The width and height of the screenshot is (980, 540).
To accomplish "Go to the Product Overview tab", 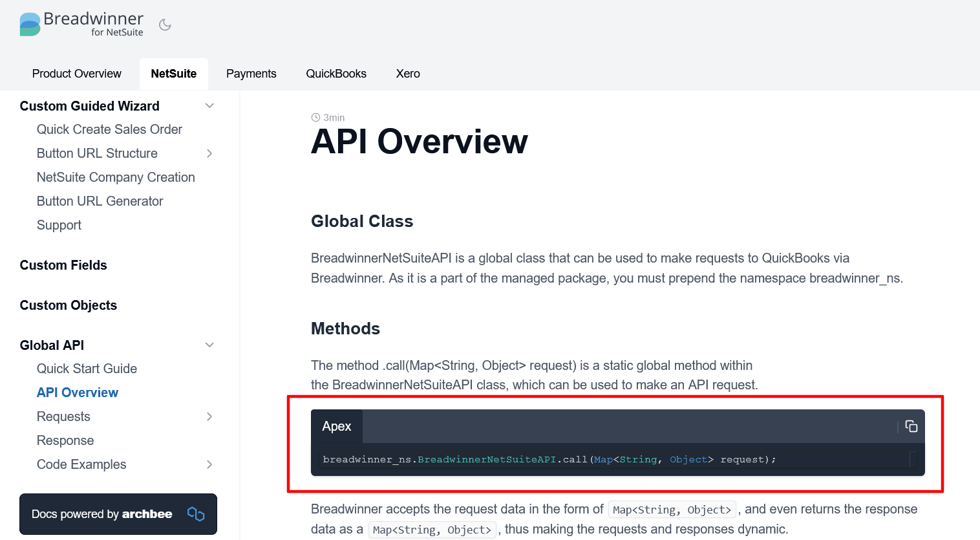I will (x=76, y=74).
